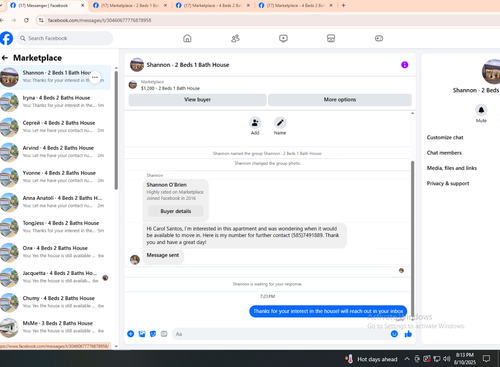Click the sent blue message bubble

point(328,311)
